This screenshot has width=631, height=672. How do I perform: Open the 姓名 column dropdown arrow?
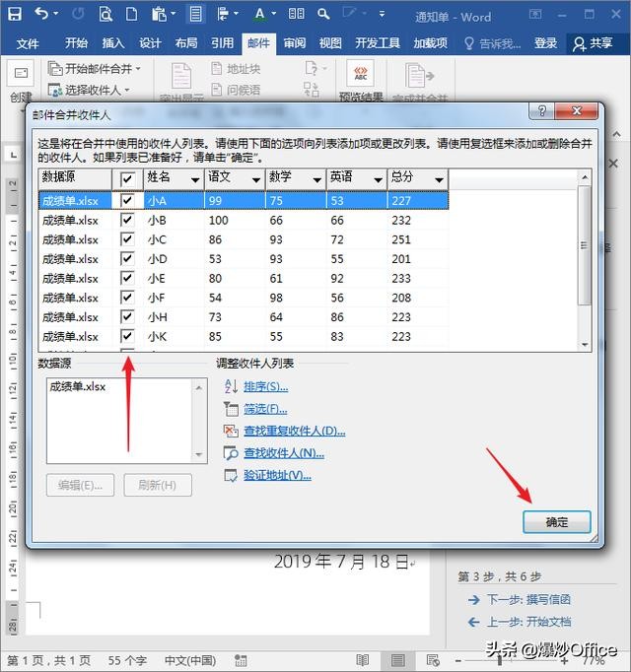[x=195, y=180]
